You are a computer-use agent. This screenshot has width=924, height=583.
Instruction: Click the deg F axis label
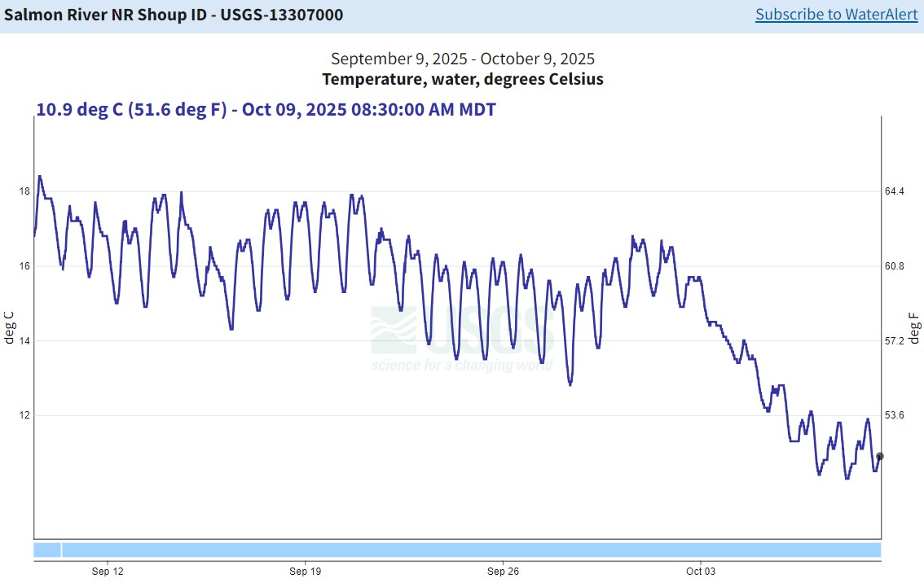[x=913, y=326]
